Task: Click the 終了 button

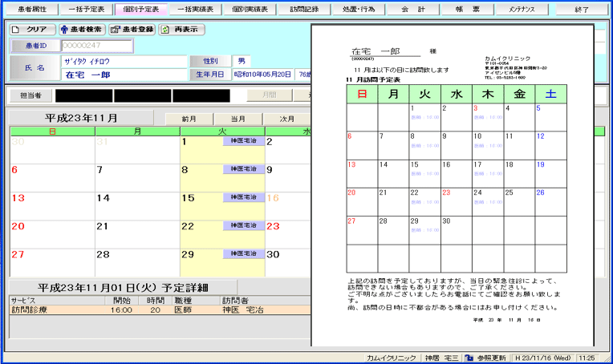Action: pos(582,10)
